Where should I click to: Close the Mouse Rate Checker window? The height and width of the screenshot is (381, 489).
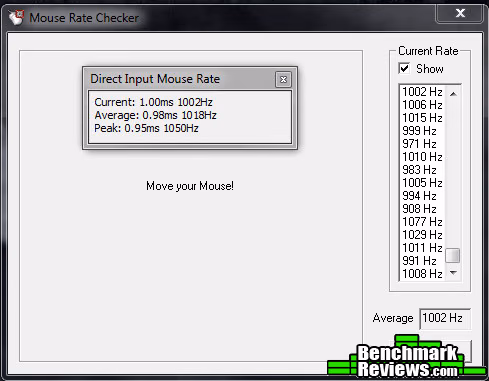460,13
